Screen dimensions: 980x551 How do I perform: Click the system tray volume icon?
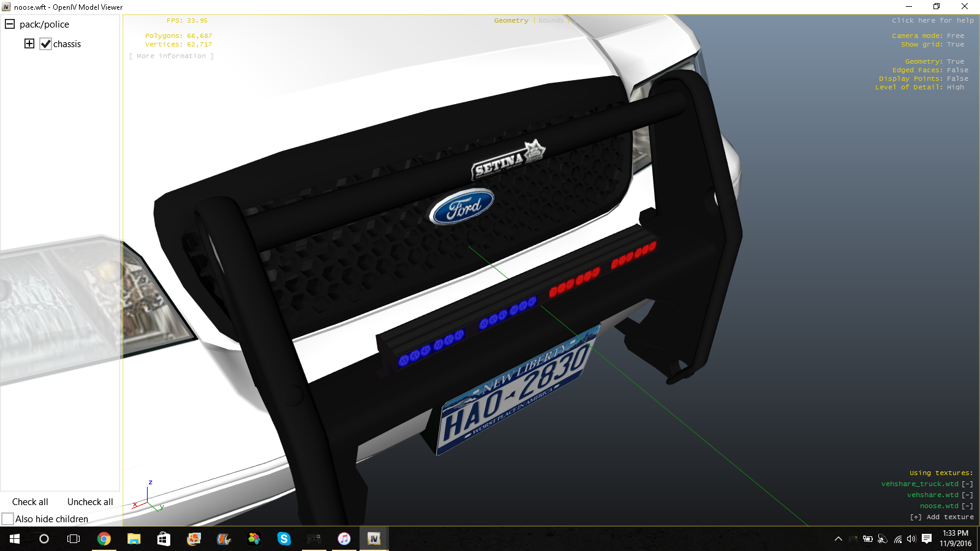pos(911,539)
